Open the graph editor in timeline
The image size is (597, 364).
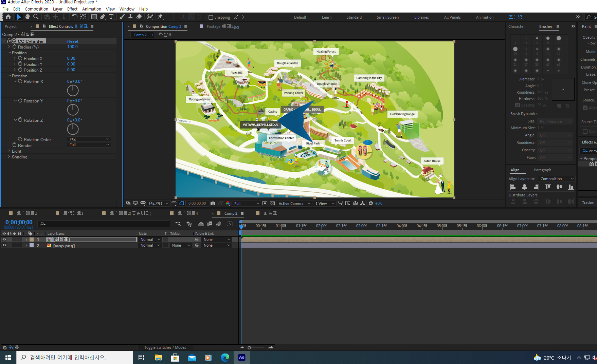point(231,224)
